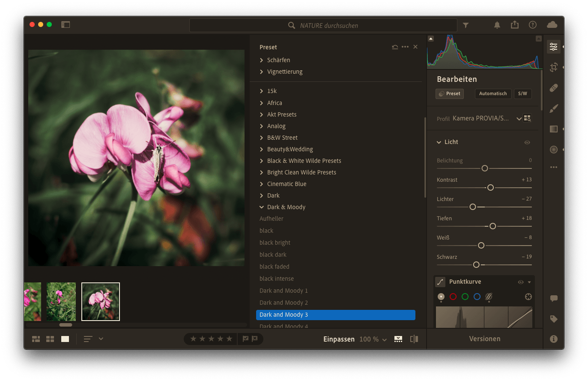Click the Kontrast slider handle
Viewport: 588px width, 381px height.
[490, 188]
